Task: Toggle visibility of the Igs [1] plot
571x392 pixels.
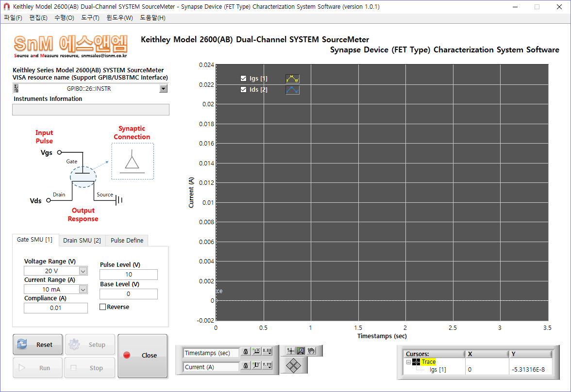Action: pos(244,78)
